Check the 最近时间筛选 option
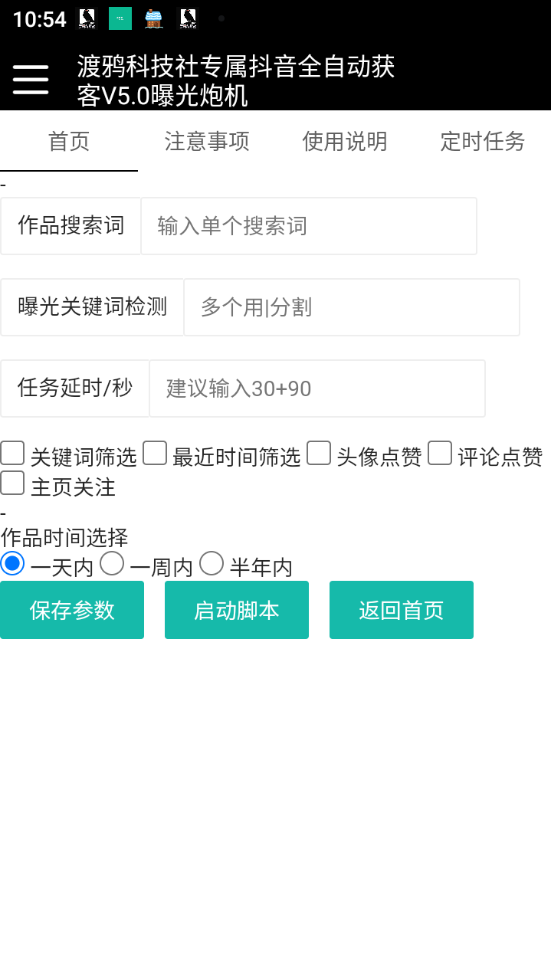Screen dimensions: 551x980 155,453
